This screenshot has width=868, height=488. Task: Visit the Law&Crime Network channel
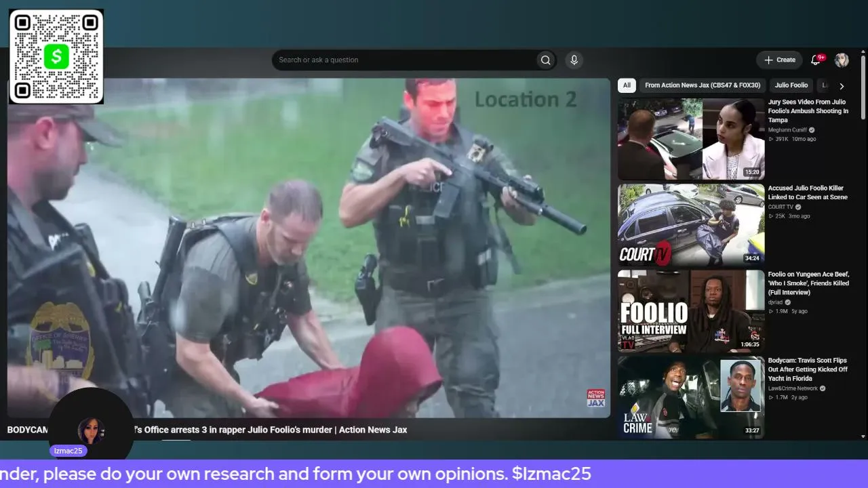(793, 388)
